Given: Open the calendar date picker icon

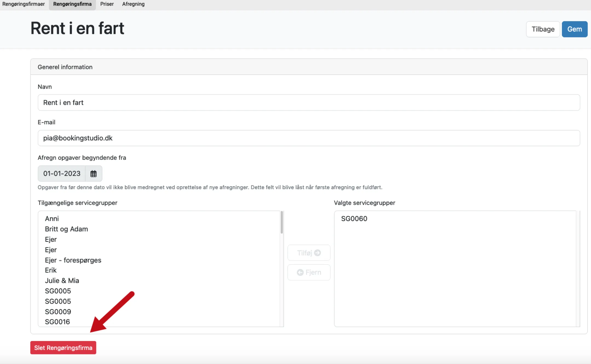Looking at the screenshot, I should coord(93,174).
